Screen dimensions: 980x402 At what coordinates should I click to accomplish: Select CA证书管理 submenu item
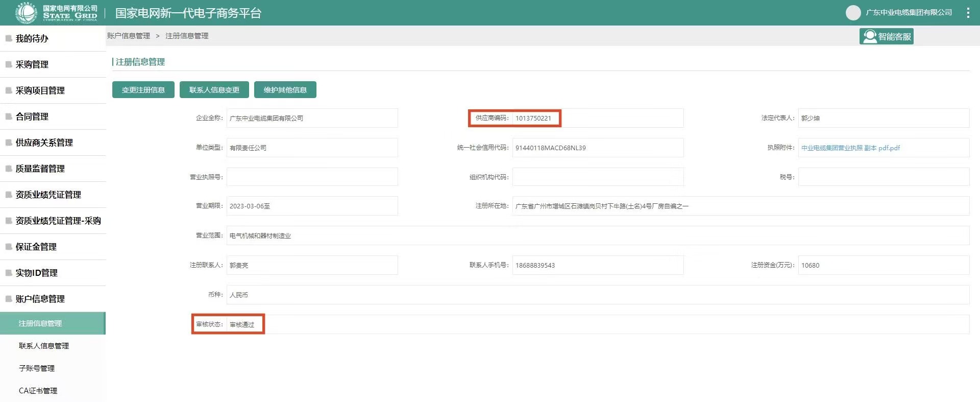[x=53, y=391]
